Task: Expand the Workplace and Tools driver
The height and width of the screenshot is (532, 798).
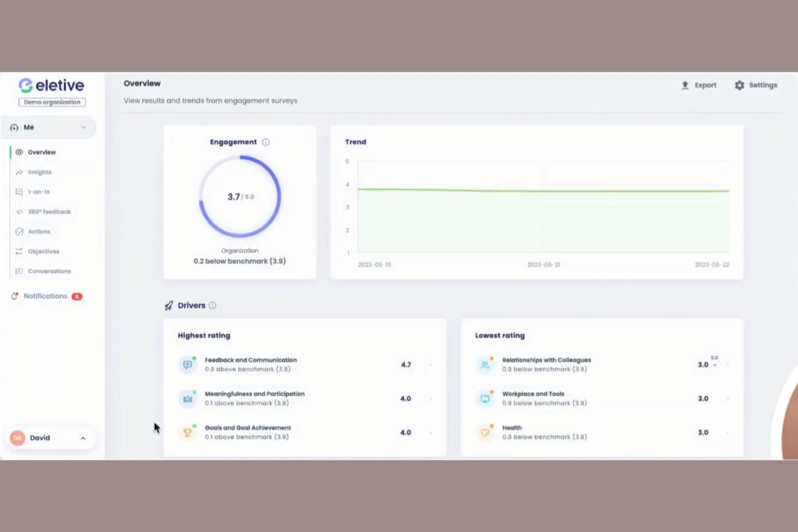Action: (727, 398)
